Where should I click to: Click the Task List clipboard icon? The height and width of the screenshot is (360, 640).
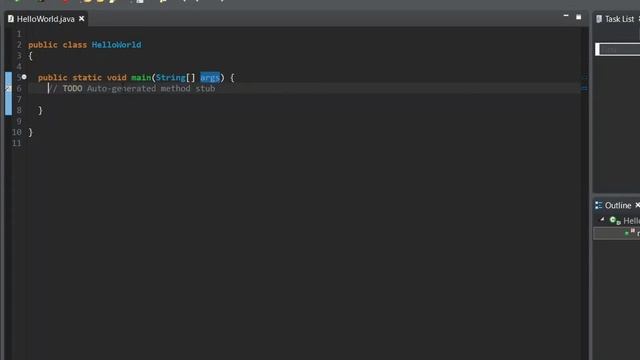point(599,19)
